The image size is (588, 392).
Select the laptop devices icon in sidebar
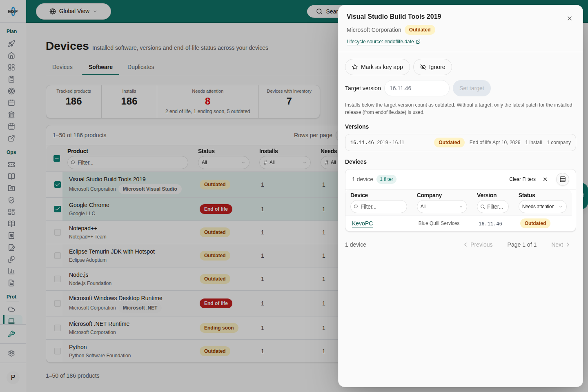click(11, 321)
